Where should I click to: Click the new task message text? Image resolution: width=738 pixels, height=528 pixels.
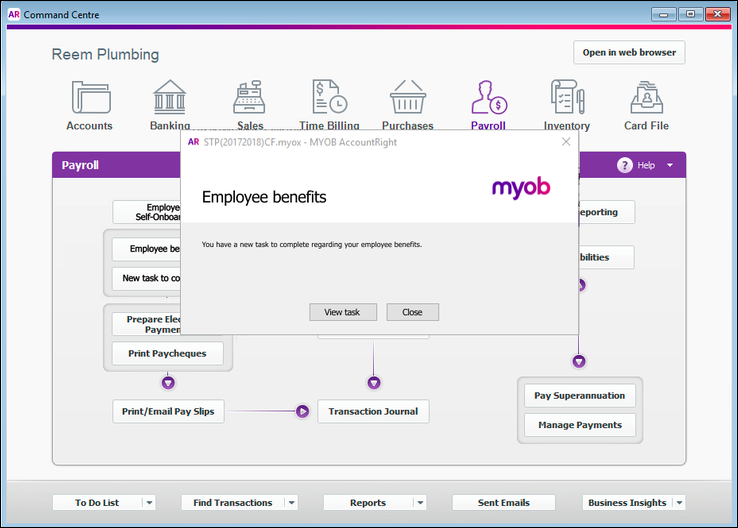coord(312,244)
